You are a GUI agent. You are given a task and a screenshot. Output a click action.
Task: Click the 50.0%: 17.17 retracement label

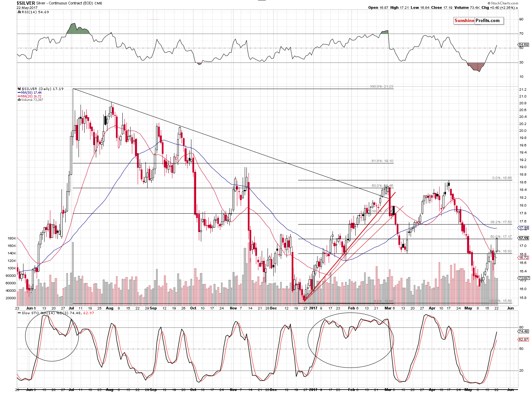pyautogui.click(x=501, y=237)
